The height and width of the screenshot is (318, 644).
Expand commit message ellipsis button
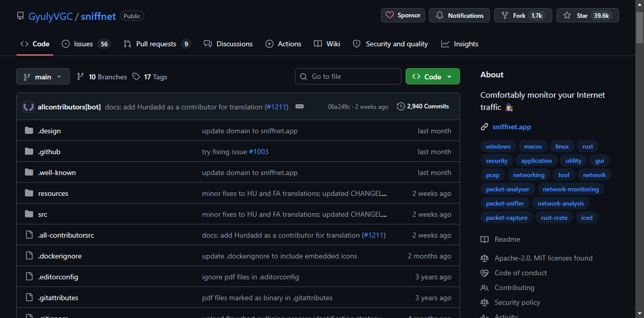(x=300, y=106)
